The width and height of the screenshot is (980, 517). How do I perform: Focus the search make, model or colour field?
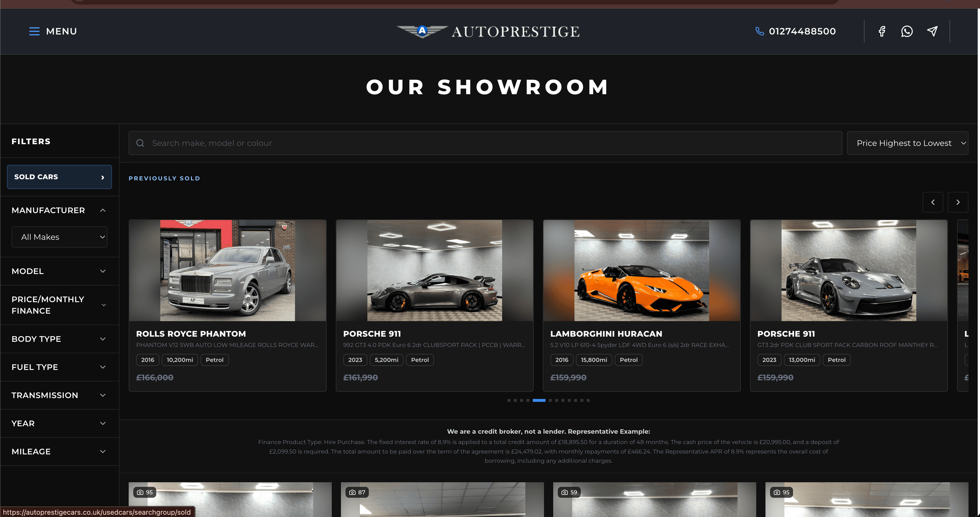485,143
